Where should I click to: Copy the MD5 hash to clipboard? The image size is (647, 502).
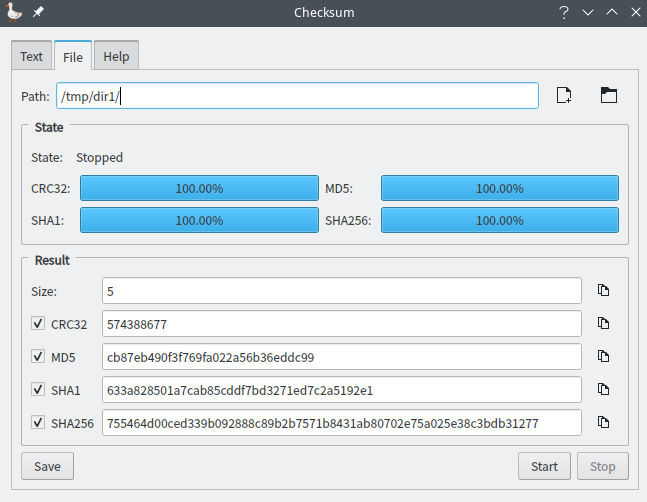[x=603, y=357]
